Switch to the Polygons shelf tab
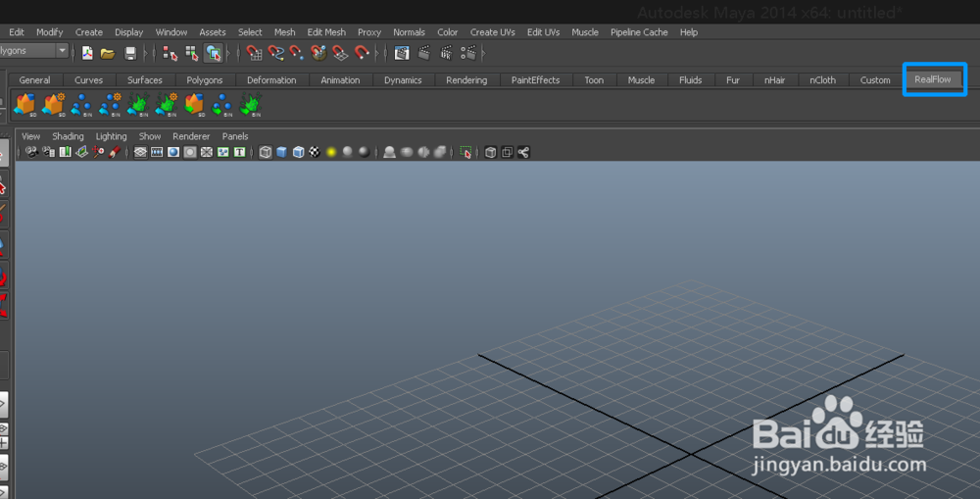The image size is (980, 499). (205, 80)
